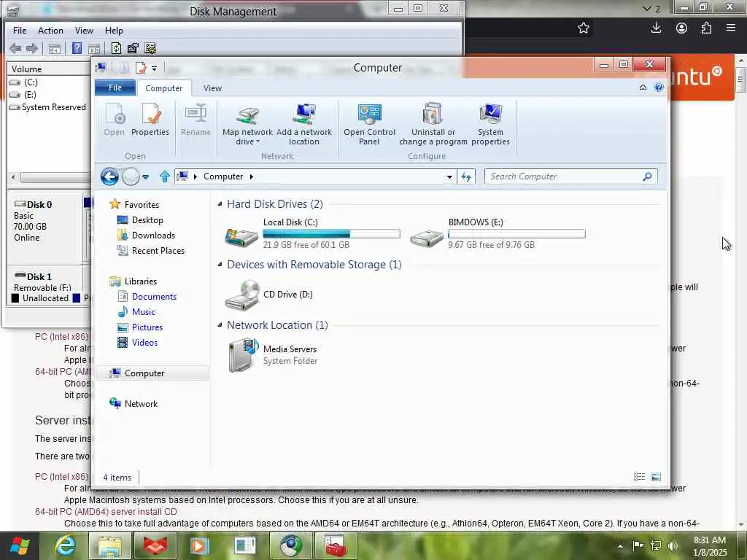Open Internet Explorer from the taskbar
Screen dimensions: 747x560
(66, 545)
